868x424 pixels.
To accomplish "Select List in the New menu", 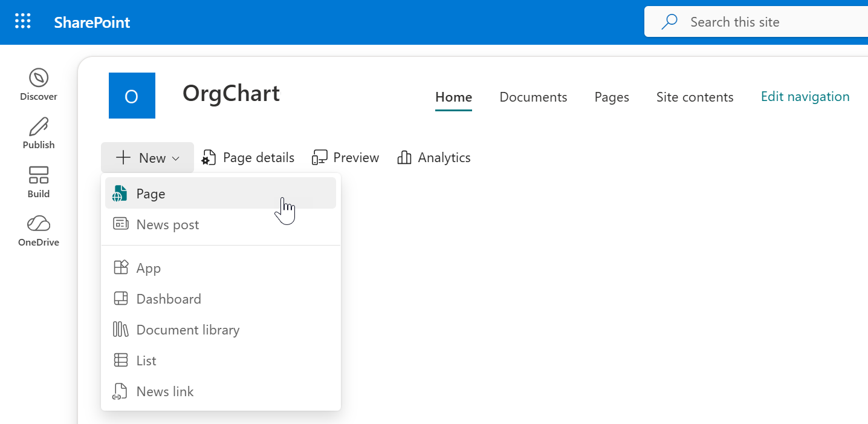I will click(x=221, y=360).
